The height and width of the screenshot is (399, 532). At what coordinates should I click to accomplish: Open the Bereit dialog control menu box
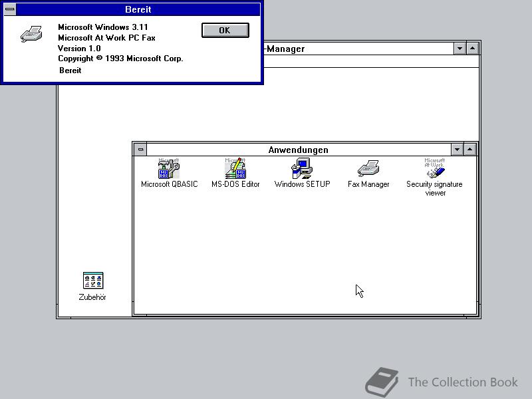[x=10, y=9]
